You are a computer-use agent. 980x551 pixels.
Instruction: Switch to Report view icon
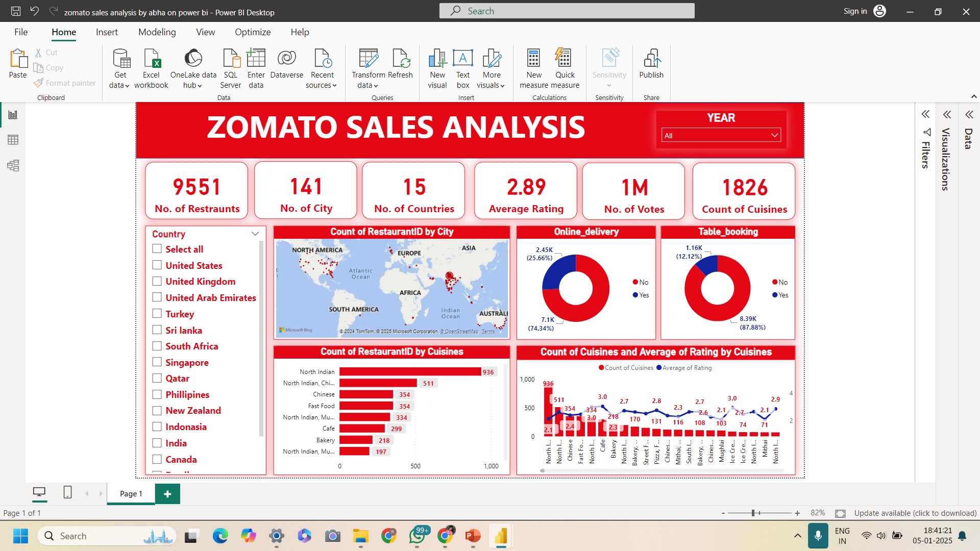(13, 115)
